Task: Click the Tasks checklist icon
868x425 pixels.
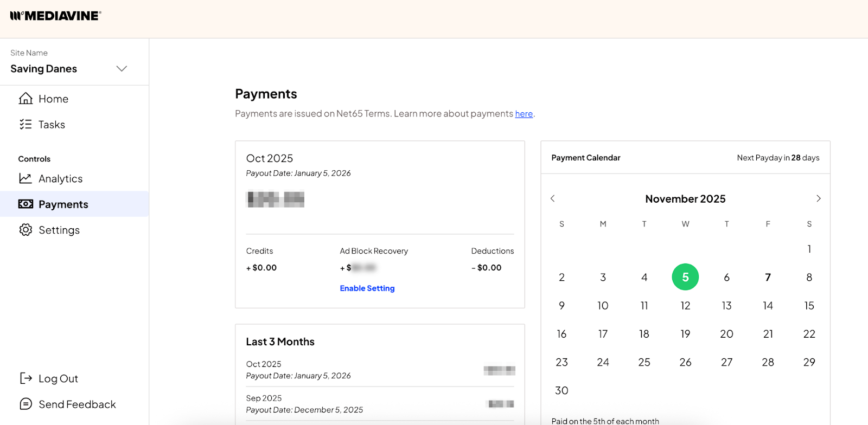Action: [x=25, y=125]
